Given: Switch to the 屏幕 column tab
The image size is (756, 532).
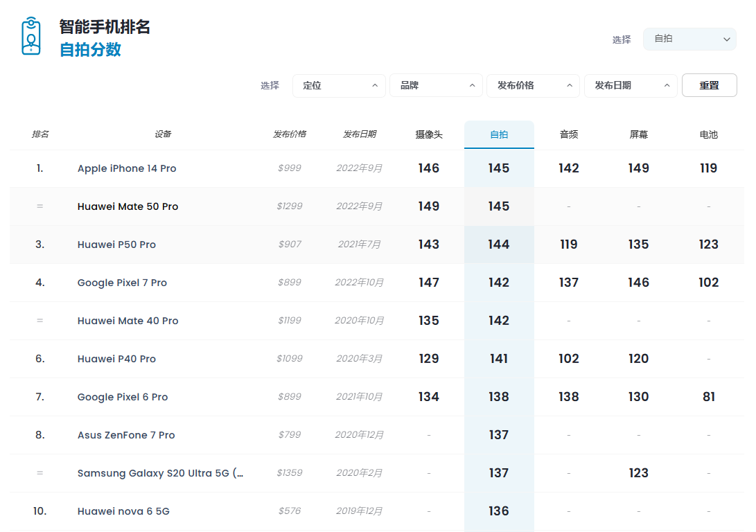Looking at the screenshot, I should 638,134.
